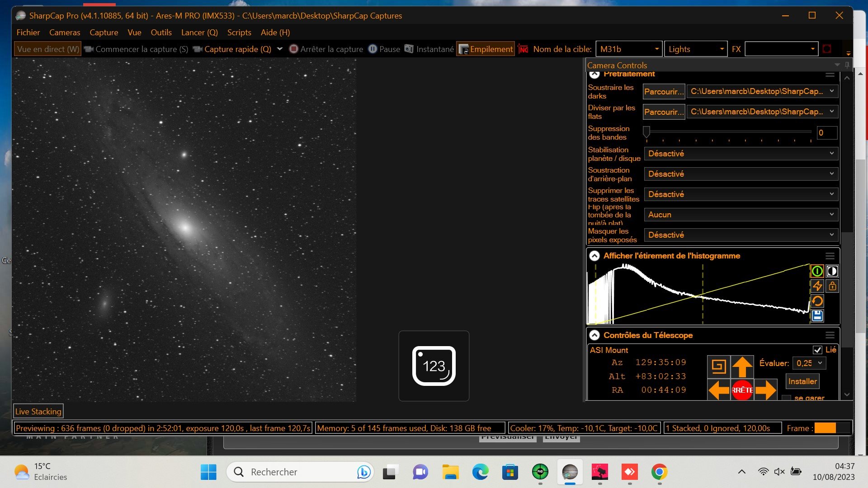Stop the mount with the red ARRÊTE button

pyautogui.click(x=742, y=389)
